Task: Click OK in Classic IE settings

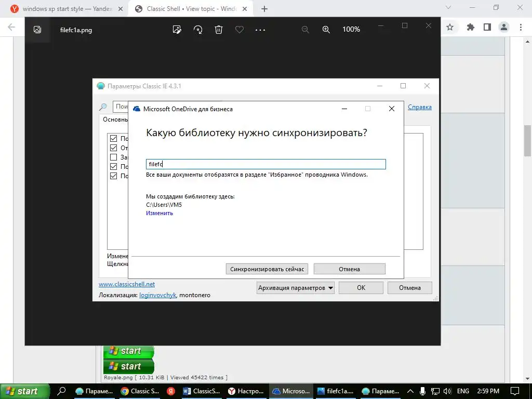Action: tap(361, 288)
